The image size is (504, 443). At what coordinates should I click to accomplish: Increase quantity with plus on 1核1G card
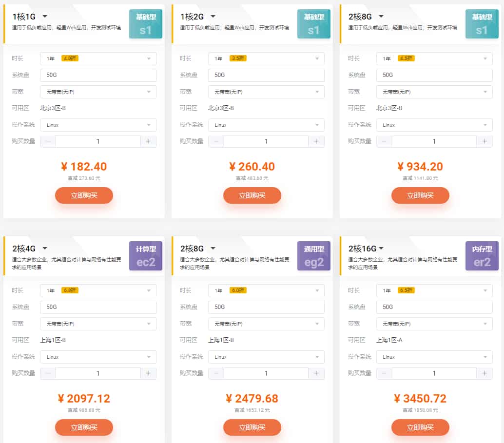[149, 141]
